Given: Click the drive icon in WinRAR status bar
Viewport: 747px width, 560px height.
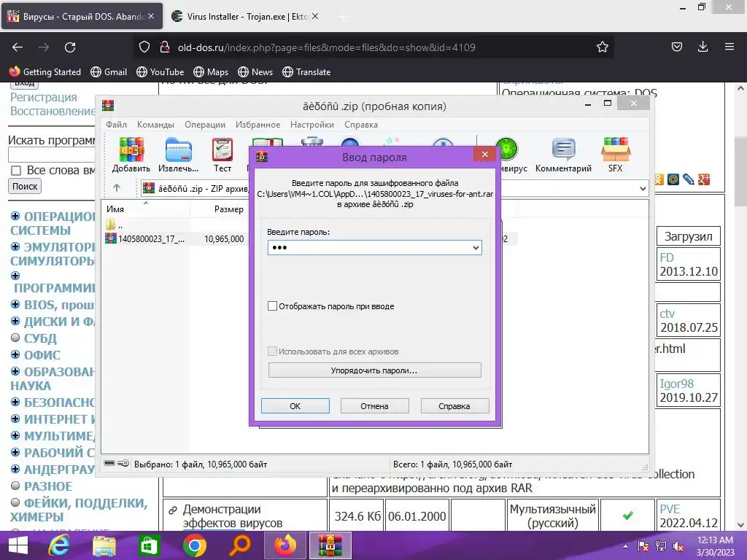Looking at the screenshot, I should click(109, 463).
